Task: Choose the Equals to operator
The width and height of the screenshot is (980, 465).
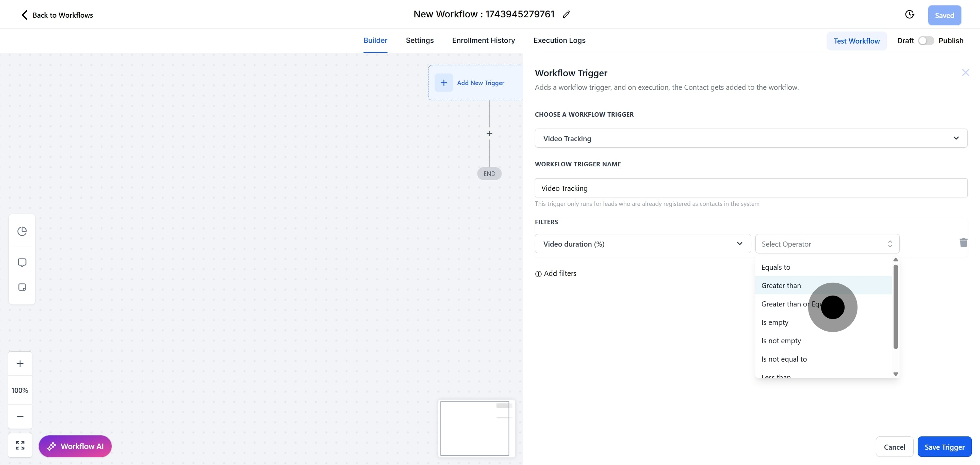Action: [823, 267]
